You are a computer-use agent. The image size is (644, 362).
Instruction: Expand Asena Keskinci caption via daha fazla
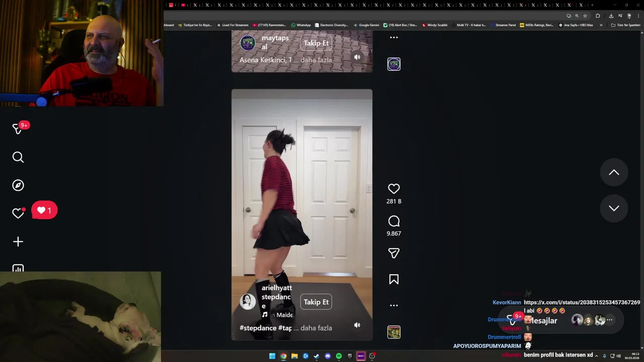316,60
